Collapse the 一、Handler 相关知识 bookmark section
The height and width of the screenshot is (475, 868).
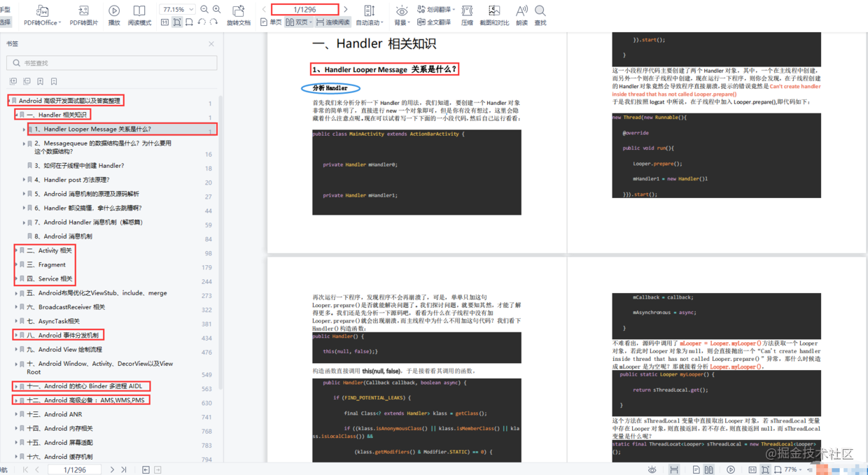click(17, 114)
